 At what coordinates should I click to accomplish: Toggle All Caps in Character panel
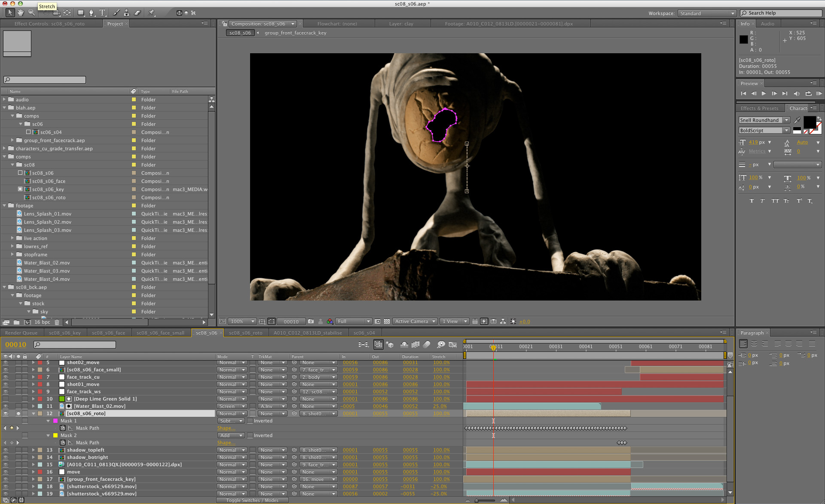point(775,200)
